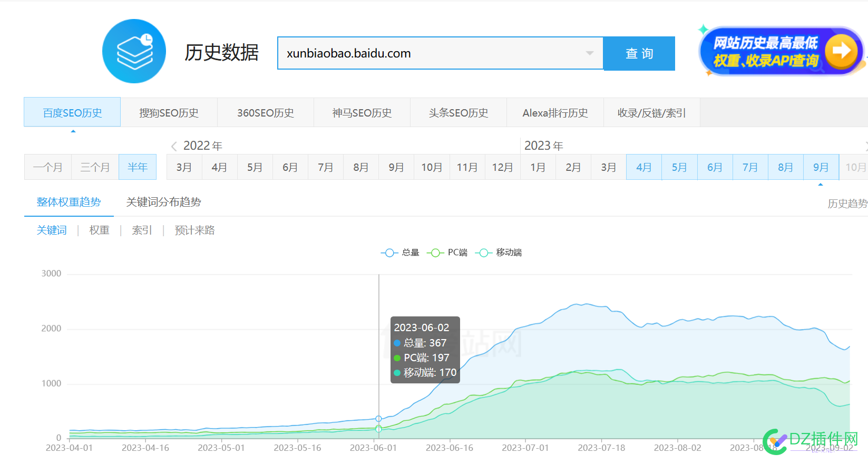Click the 历史趋势 link at right

847,204
